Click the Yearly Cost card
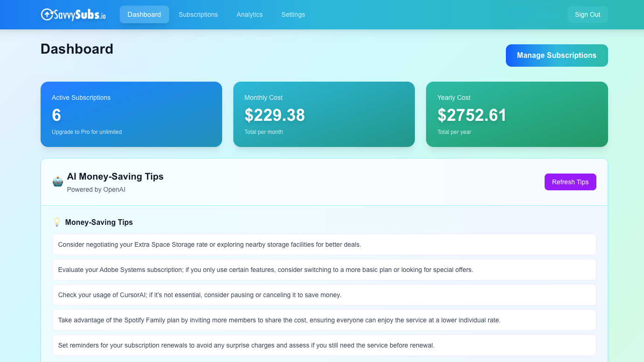The height and width of the screenshot is (362, 644). 517,114
